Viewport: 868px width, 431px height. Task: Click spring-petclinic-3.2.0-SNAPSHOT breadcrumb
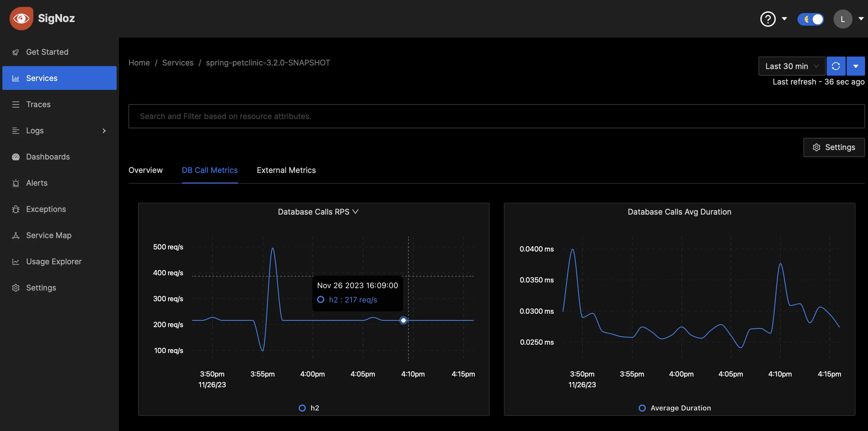pyautogui.click(x=268, y=63)
